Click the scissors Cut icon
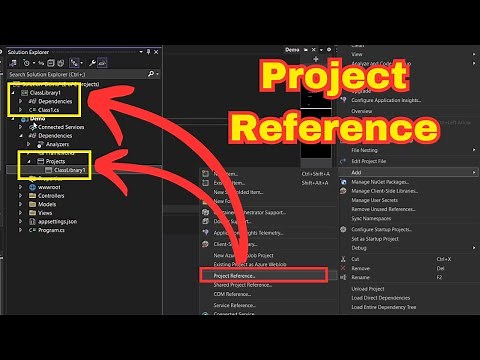The image size is (480, 360). (343, 259)
